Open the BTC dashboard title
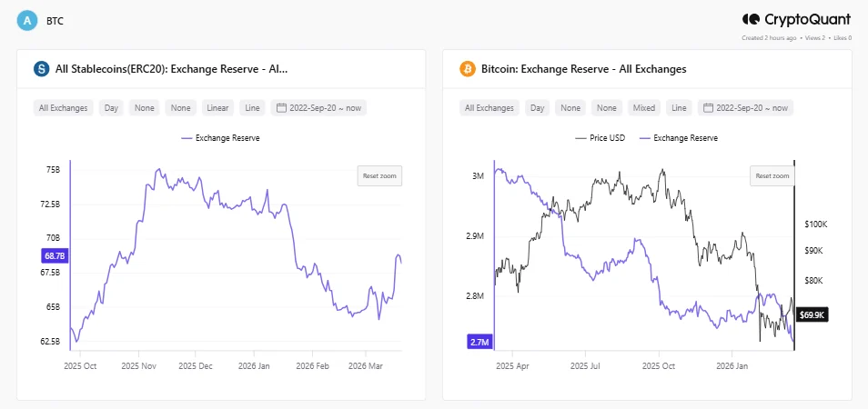Image resolution: width=868 pixels, height=409 pixels. (56, 20)
